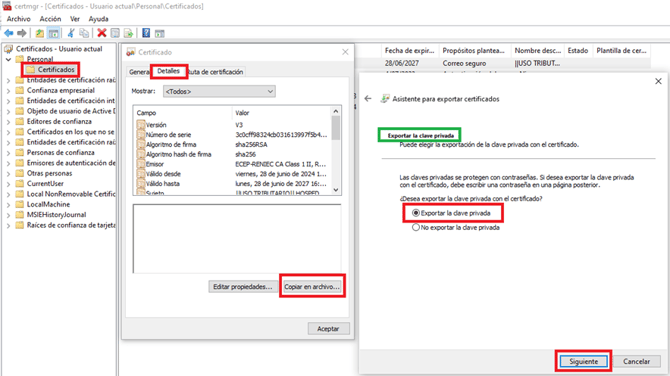Viewport: 670px width, 376px height.
Task: Toggle the Show/Hide console tree icon
Action: [x=53, y=33]
